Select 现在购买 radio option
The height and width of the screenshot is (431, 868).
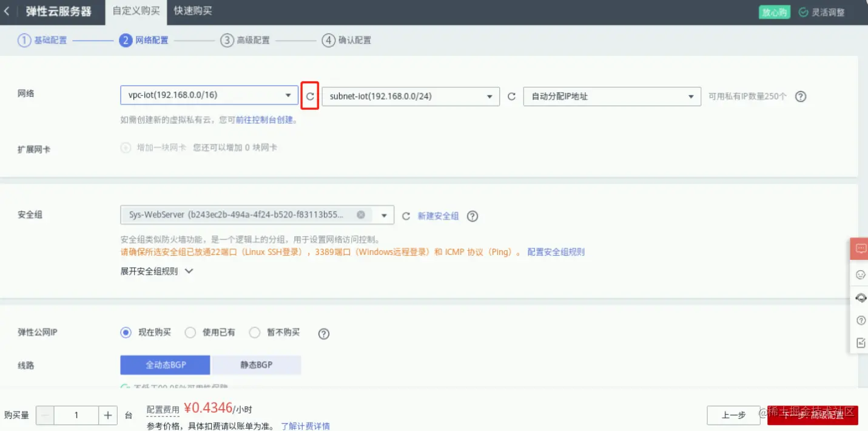[126, 332]
